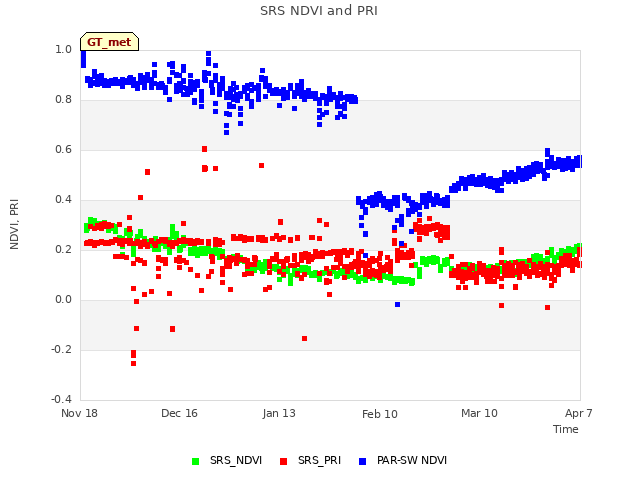
Task: Click the red SRS_PRI legend swatch
Action: (283, 461)
